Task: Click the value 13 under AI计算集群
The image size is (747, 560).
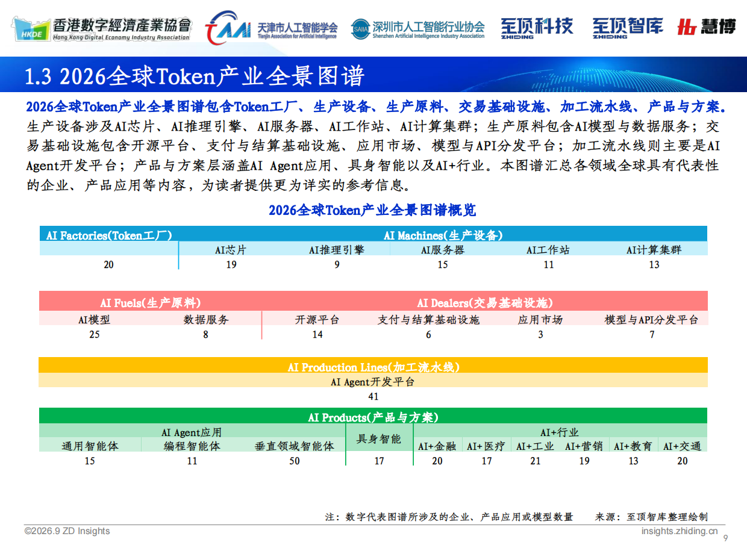Action: click(x=654, y=264)
